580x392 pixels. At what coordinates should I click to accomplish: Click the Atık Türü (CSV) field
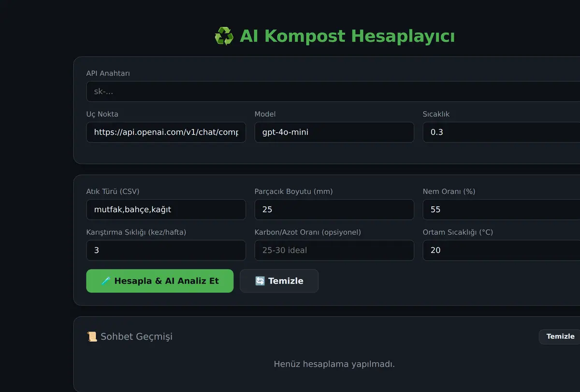click(x=166, y=209)
